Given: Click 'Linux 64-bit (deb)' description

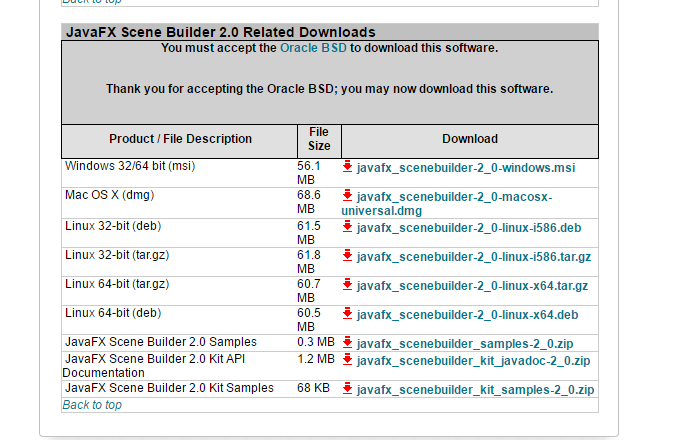Looking at the screenshot, I should tap(113, 313).
